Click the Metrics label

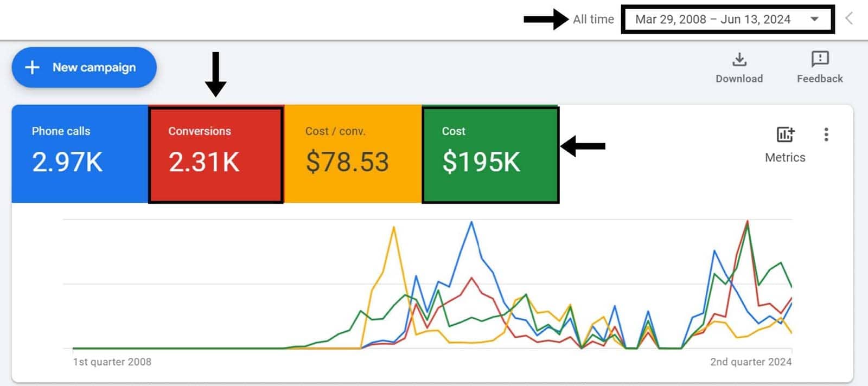pos(785,158)
